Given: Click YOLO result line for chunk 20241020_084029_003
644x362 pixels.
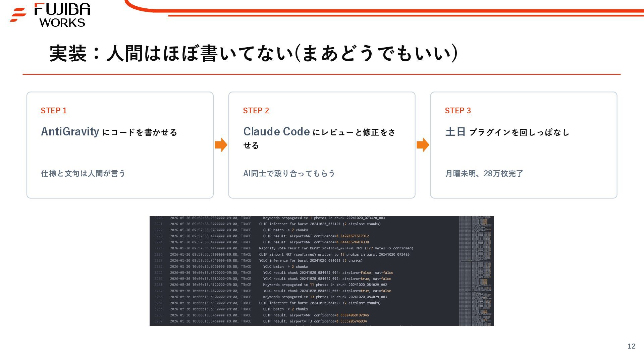Looking at the screenshot, I should coord(327,291).
